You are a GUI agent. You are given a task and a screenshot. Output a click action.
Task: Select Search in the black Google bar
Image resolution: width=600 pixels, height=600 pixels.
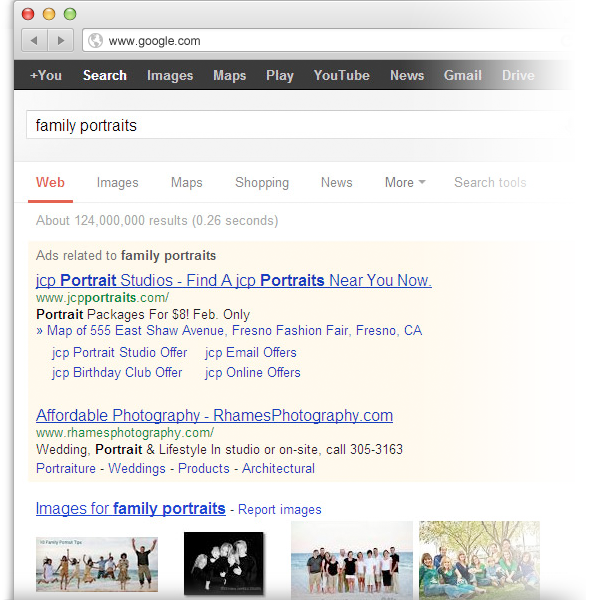[105, 75]
